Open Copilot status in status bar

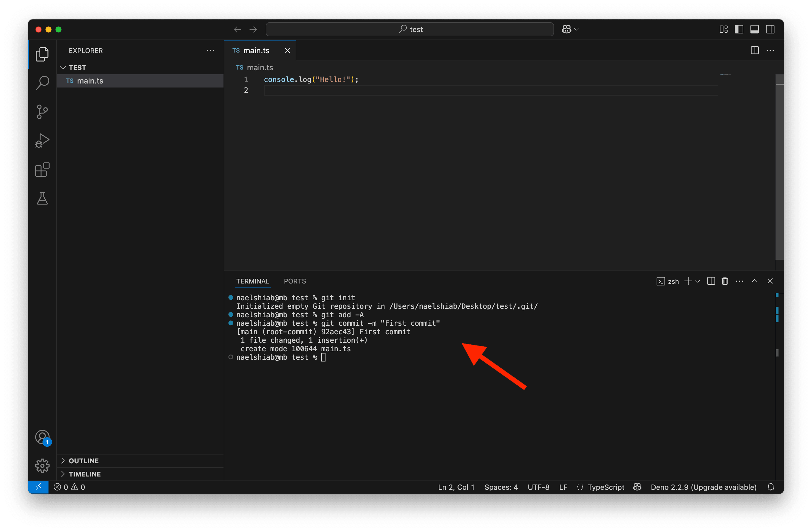pyautogui.click(x=637, y=487)
